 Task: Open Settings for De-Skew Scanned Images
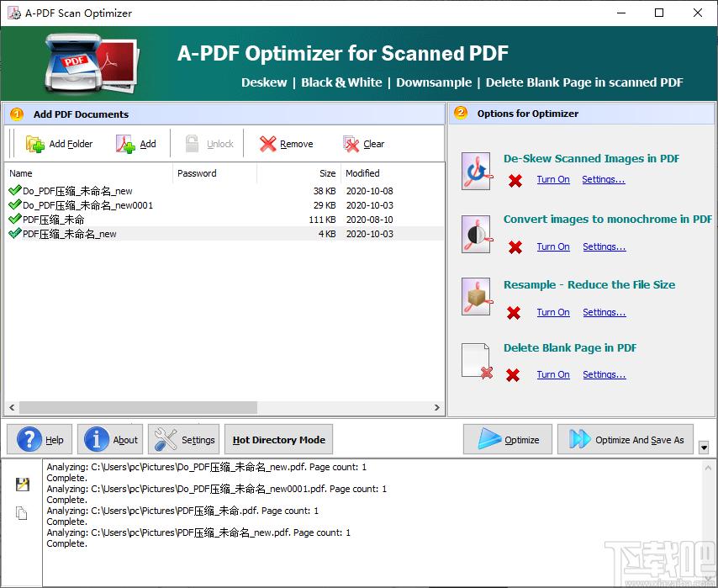604,179
